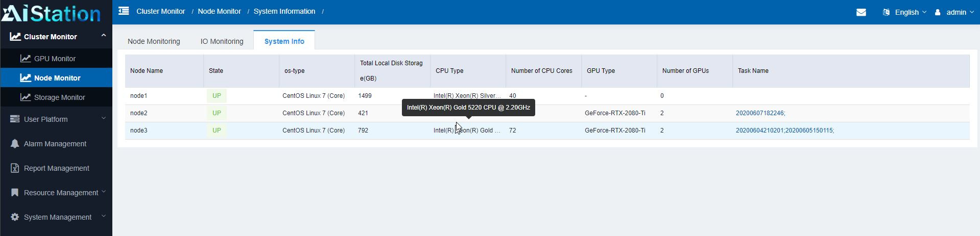This screenshot has width=980, height=236.
Task: Click the Cluster Monitor breadcrumb
Action: (160, 11)
